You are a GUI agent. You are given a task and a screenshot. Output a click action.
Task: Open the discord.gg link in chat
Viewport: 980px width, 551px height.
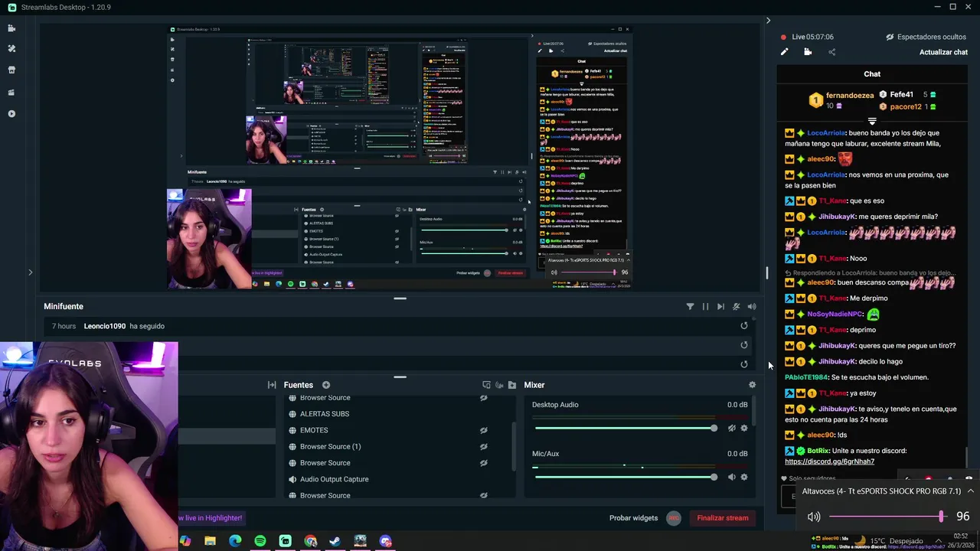[x=829, y=461]
